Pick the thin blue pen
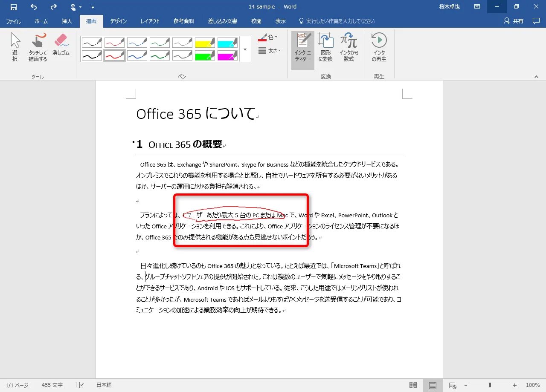 point(137,42)
